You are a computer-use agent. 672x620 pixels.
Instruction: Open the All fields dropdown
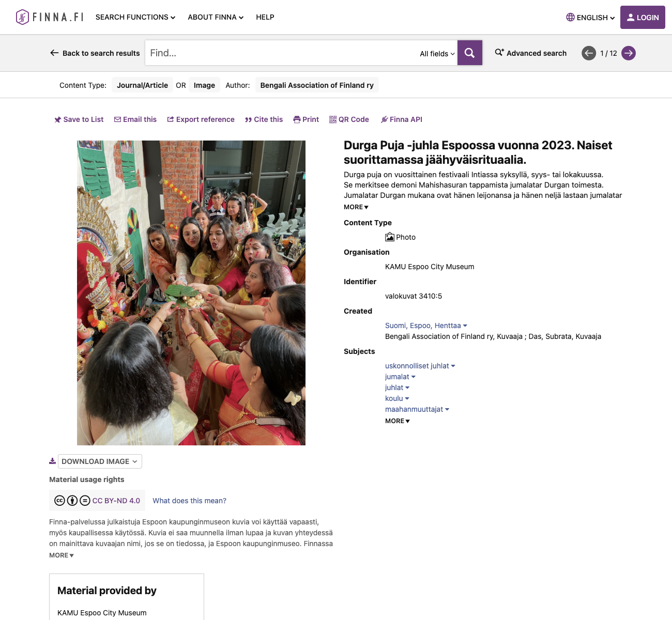(437, 54)
